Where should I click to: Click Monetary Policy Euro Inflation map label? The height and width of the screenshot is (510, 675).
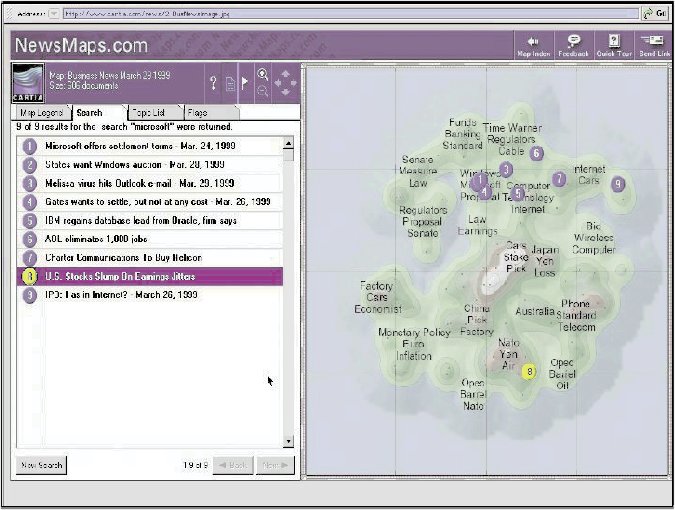coord(414,344)
